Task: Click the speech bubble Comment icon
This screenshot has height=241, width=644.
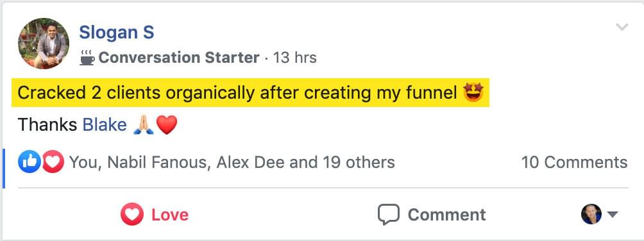Action: [388, 214]
